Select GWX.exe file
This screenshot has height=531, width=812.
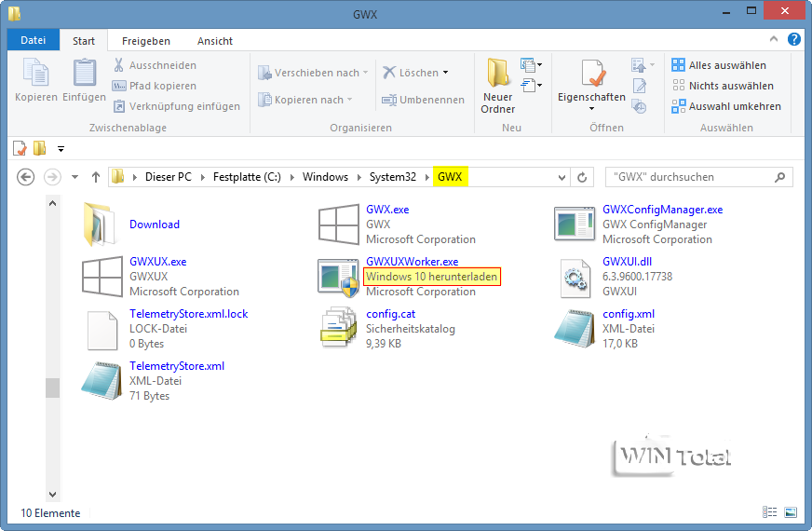(398, 225)
